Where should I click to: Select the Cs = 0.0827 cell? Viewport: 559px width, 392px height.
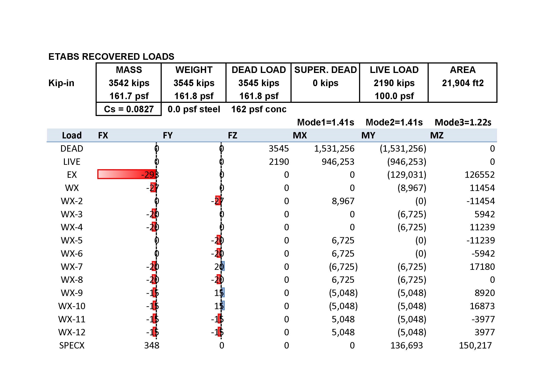(x=129, y=109)
